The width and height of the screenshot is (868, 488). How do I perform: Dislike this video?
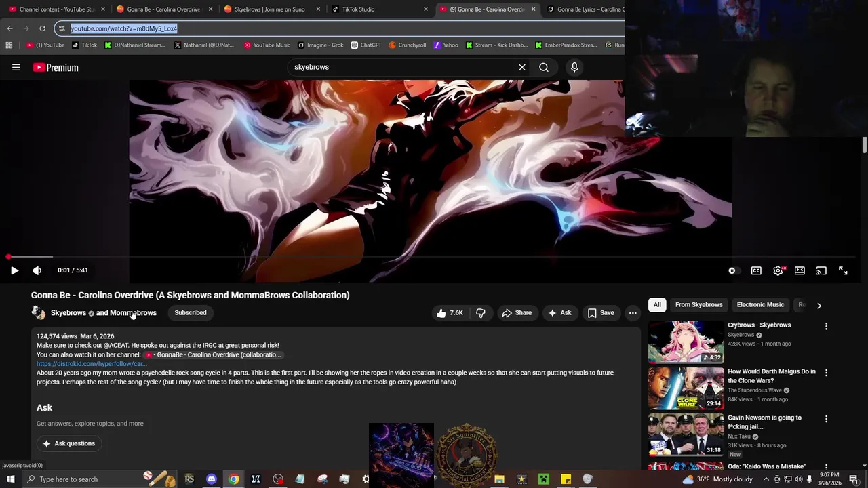point(481,312)
